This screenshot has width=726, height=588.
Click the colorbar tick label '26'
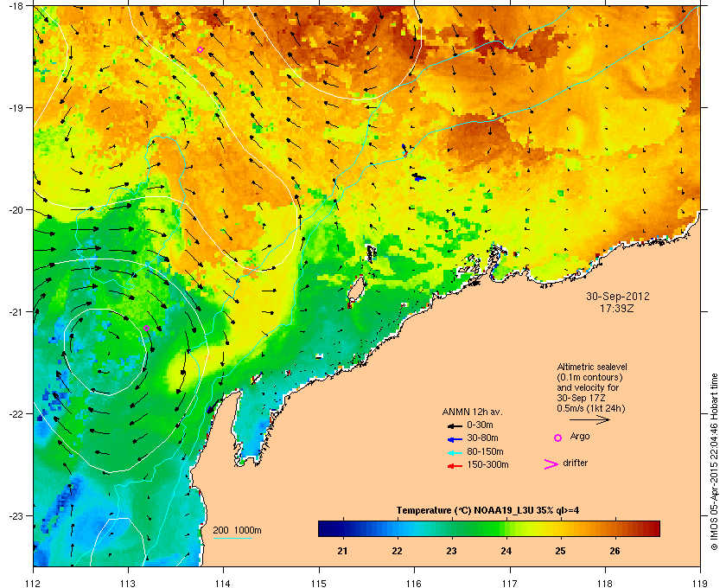(x=615, y=551)
